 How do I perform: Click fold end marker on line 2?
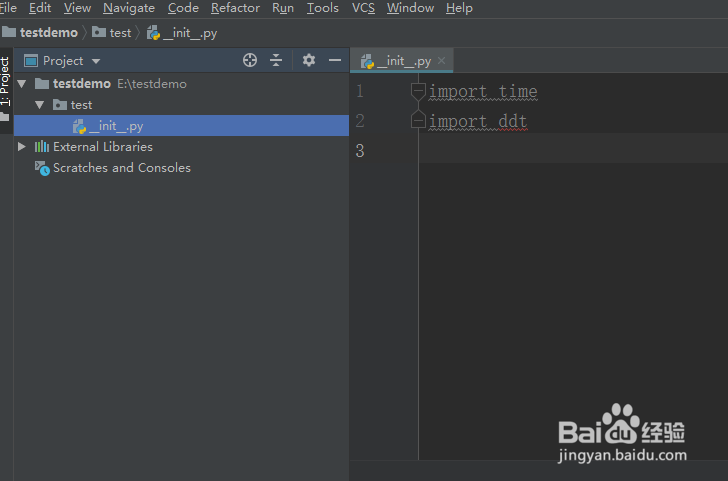[418, 120]
